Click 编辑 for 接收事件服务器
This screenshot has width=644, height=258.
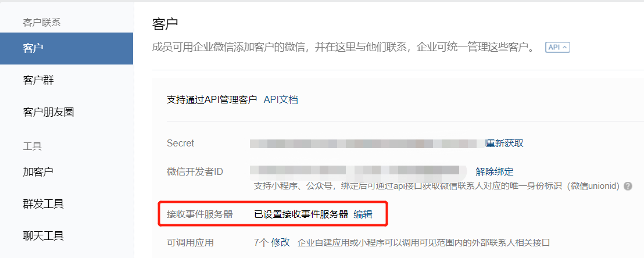363,214
